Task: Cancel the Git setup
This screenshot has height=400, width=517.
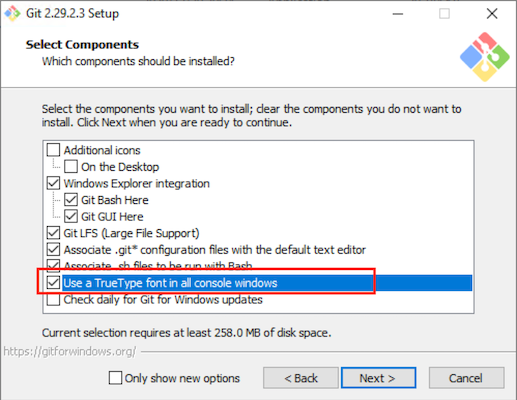Action: click(x=466, y=378)
